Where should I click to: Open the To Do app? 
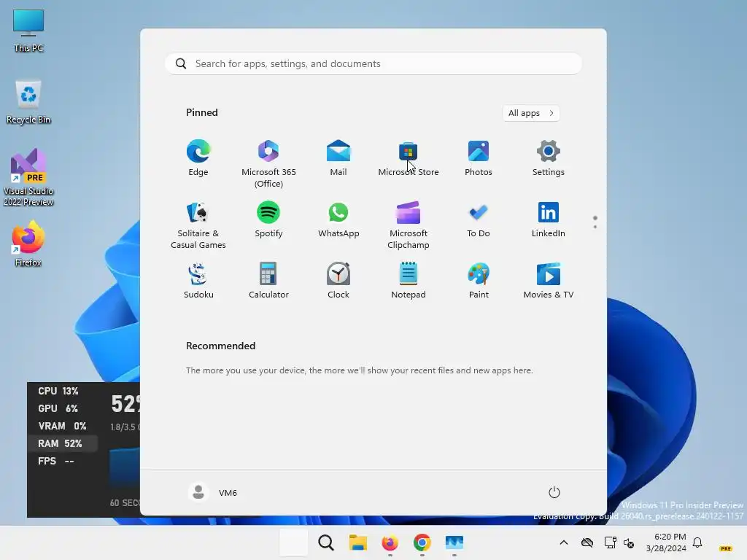479,219
